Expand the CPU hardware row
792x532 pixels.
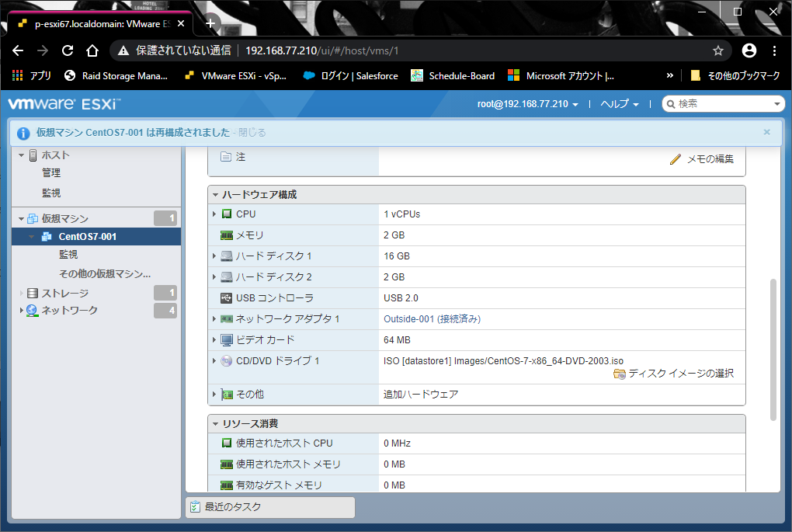coord(214,214)
